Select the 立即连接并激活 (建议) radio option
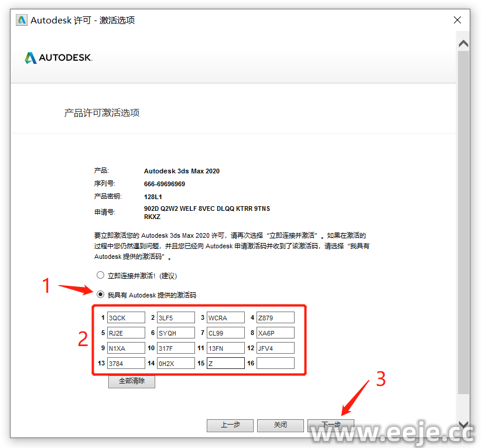482x448 pixels. 101,275
